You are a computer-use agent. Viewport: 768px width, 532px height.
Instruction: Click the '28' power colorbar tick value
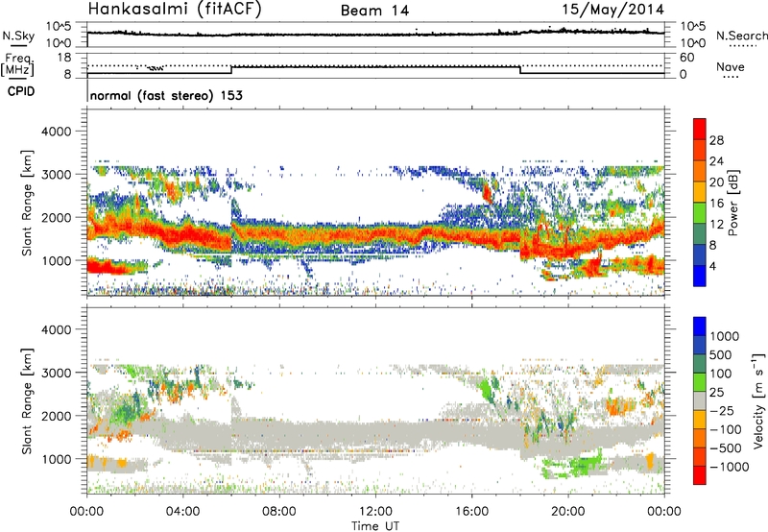tap(716, 140)
